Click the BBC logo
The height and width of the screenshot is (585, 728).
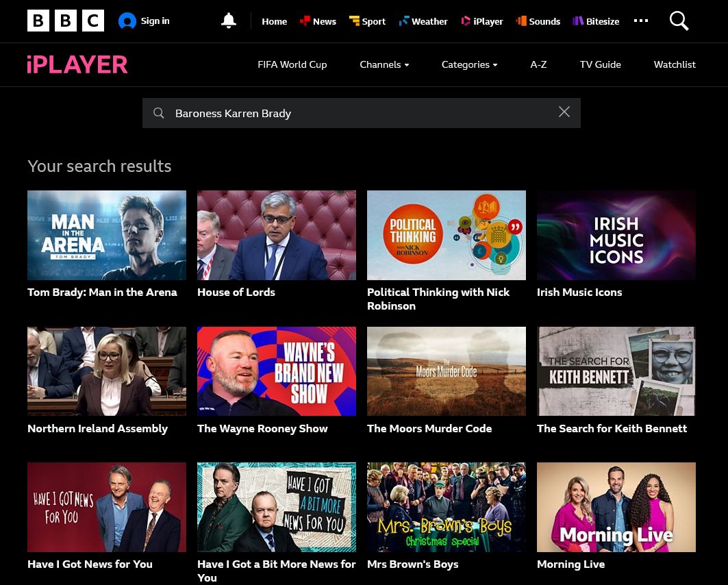66,21
